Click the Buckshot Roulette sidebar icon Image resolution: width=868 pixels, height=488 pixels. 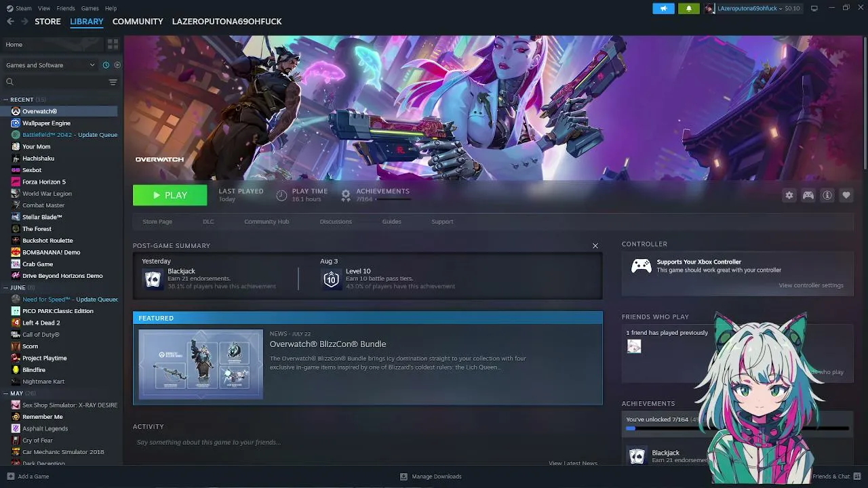[x=16, y=241]
